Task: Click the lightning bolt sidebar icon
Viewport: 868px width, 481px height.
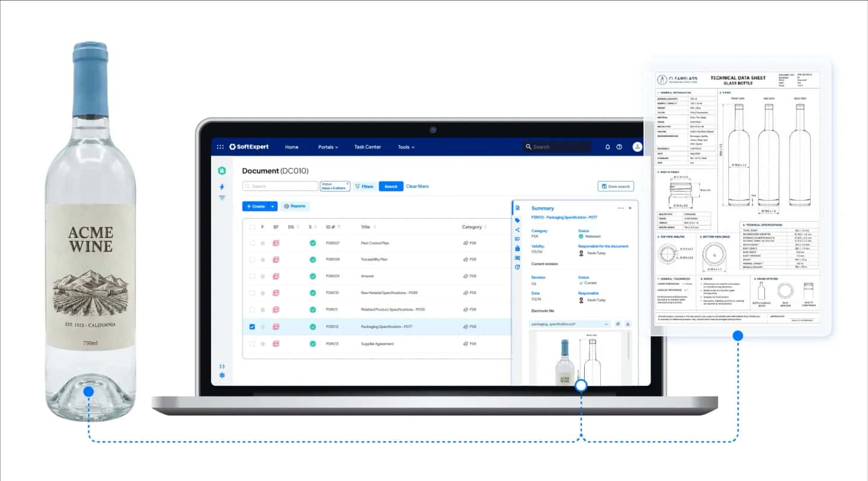Action: 222,187
